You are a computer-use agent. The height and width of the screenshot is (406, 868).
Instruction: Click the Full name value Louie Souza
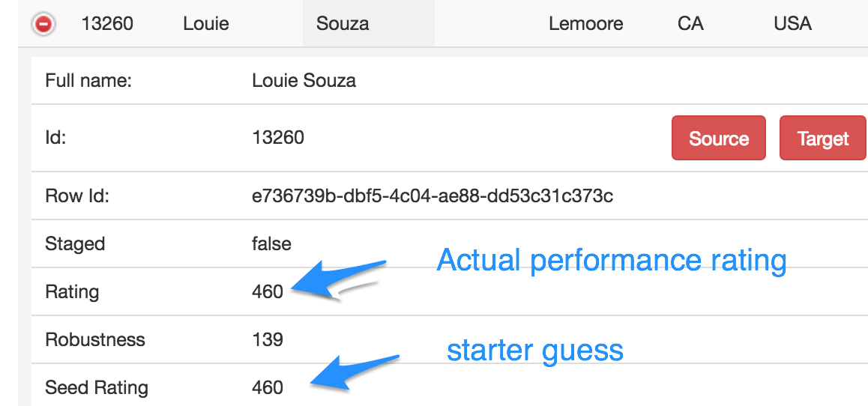[x=304, y=81]
